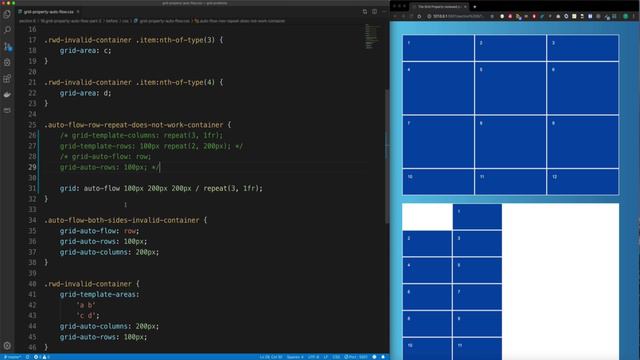Open the Docker view in activity bar
The height and width of the screenshot is (360, 640).
click(7, 94)
